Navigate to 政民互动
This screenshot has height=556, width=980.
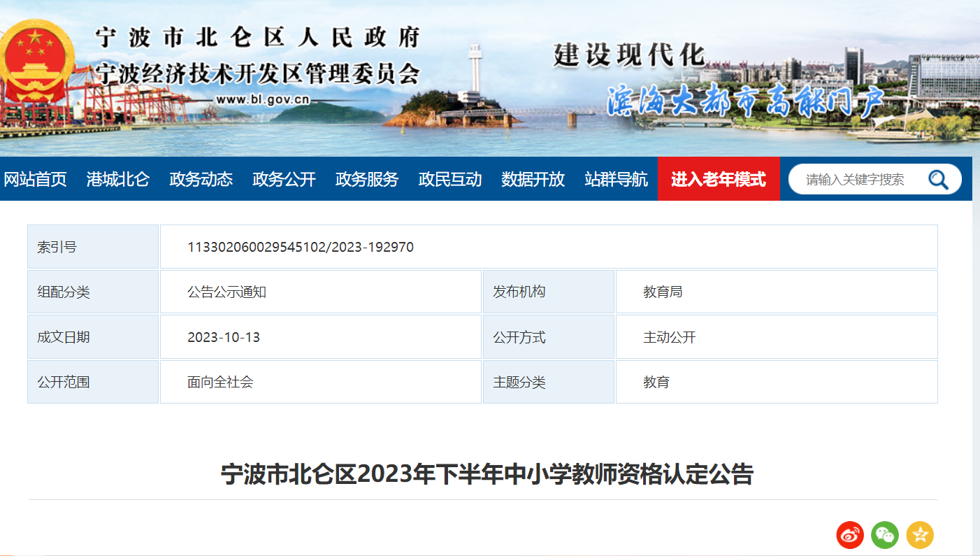click(x=450, y=180)
